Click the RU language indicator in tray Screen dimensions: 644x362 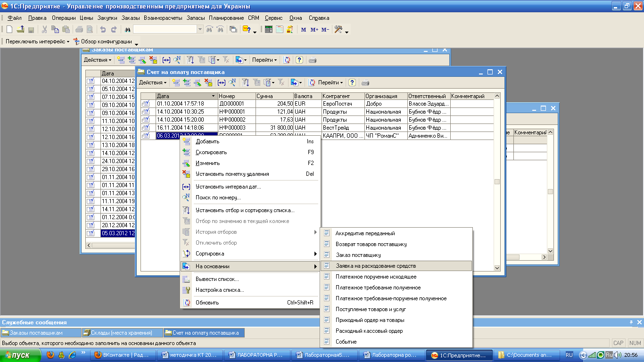pyautogui.click(x=569, y=355)
